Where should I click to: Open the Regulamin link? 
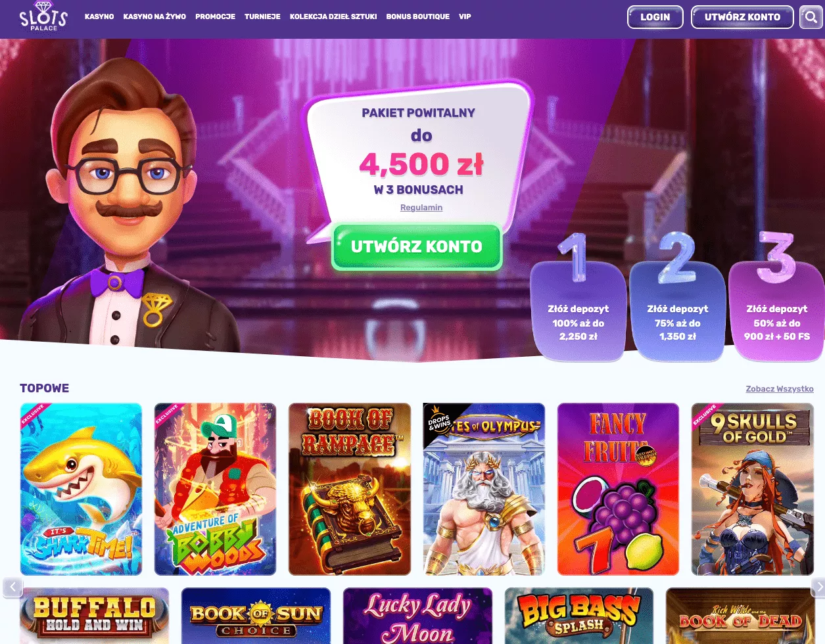421,208
